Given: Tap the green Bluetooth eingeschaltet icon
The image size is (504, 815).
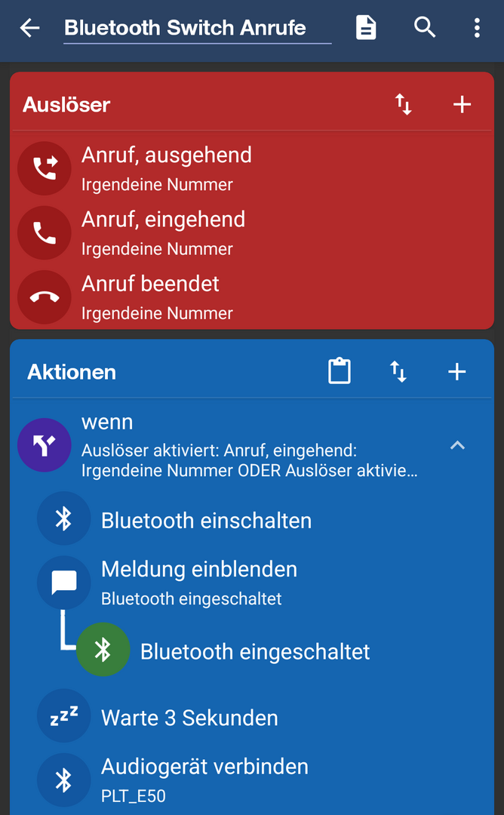Looking at the screenshot, I should 103,650.
